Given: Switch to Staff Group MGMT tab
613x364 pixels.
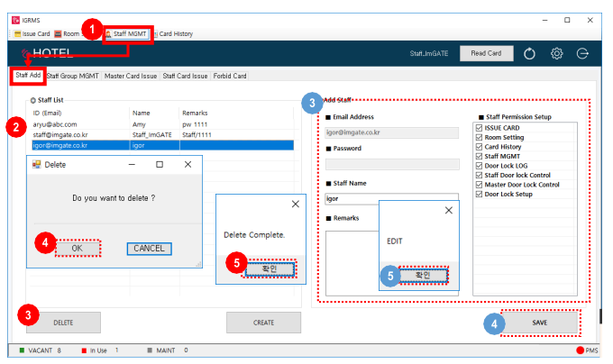Looking at the screenshot, I should point(73,77).
